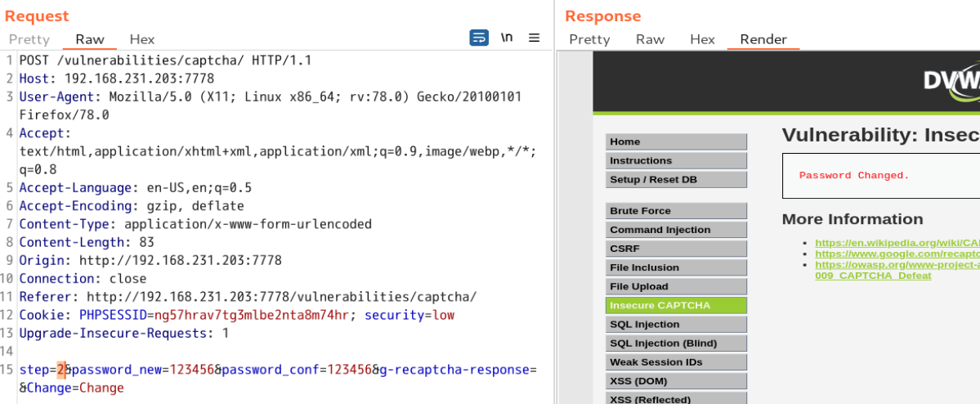Click the step=2 parameter value in body
This screenshot has height=404, width=980.
tap(61, 370)
